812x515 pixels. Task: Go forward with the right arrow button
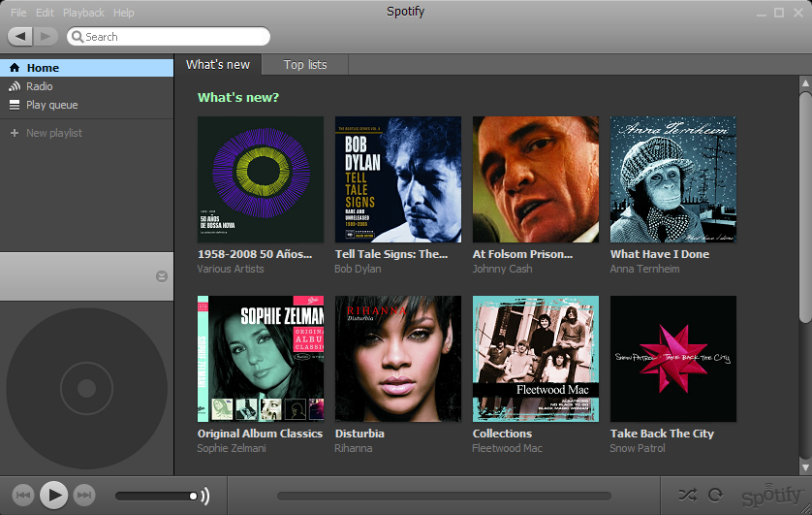point(47,36)
